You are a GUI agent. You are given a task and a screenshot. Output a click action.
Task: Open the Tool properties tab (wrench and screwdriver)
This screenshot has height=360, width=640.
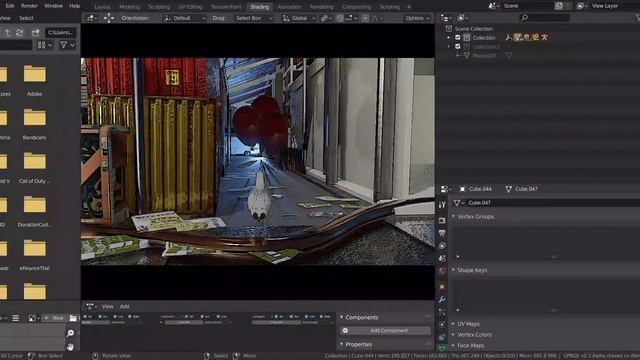pyautogui.click(x=442, y=205)
